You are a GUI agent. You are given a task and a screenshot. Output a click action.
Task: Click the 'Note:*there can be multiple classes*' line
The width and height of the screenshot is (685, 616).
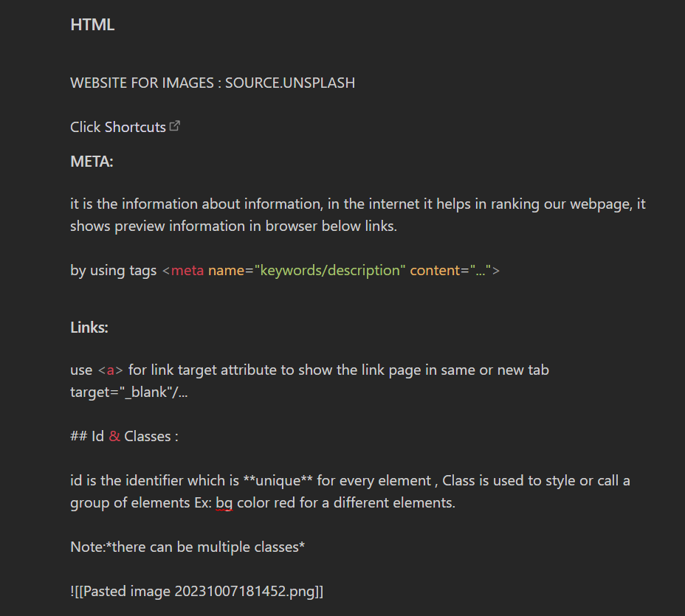click(x=187, y=547)
